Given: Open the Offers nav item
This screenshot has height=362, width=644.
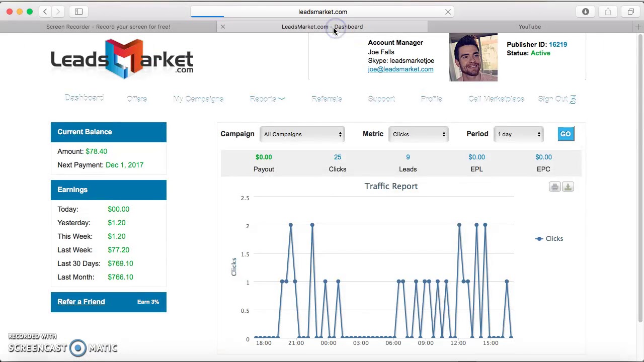Looking at the screenshot, I should coord(137,99).
